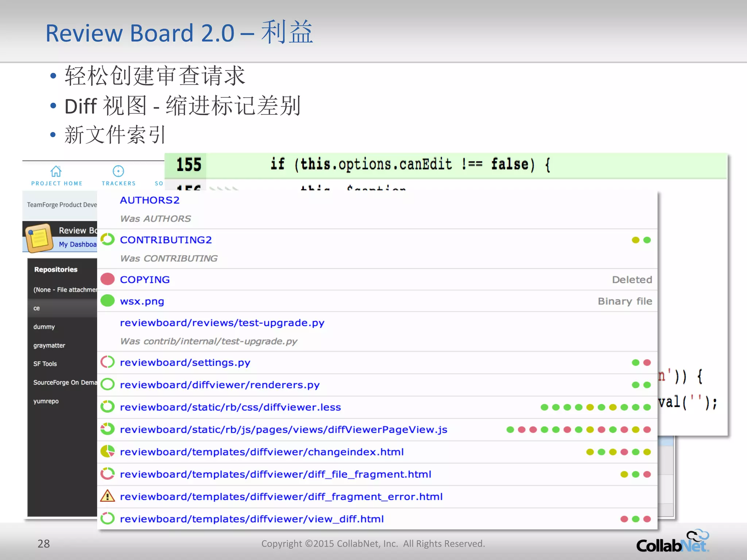Click the first yellow chunk dot for CONTRIBUTING2
Screen dimensions: 747x560
(x=636, y=240)
